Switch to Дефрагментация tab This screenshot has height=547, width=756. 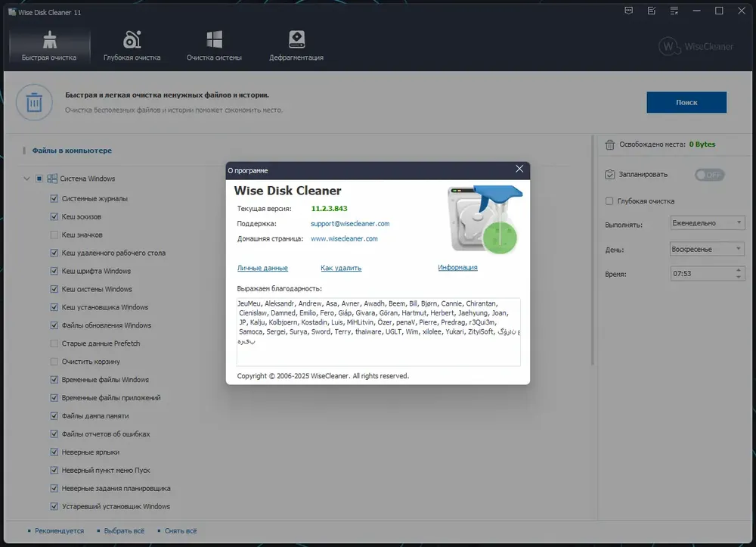tap(296, 46)
